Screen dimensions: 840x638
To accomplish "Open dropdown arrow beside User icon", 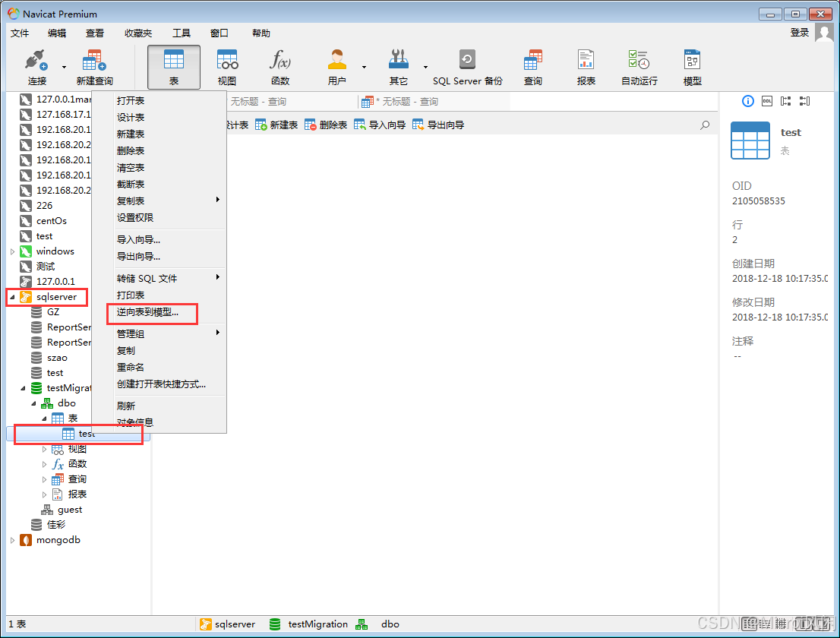I will 365,67.
